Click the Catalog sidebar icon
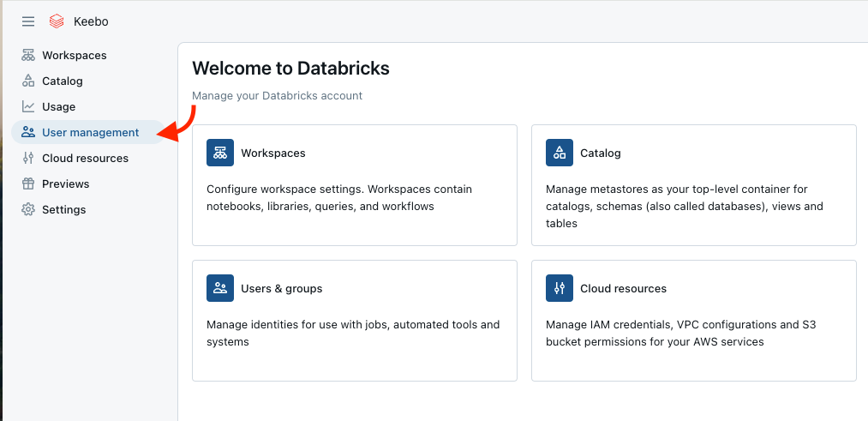868x421 pixels. (x=28, y=81)
